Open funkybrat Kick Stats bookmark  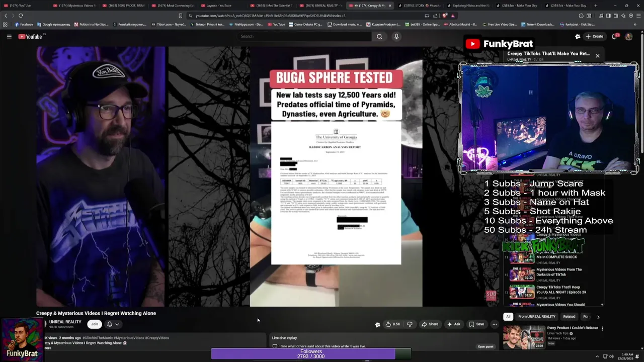[x=577, y=24]
